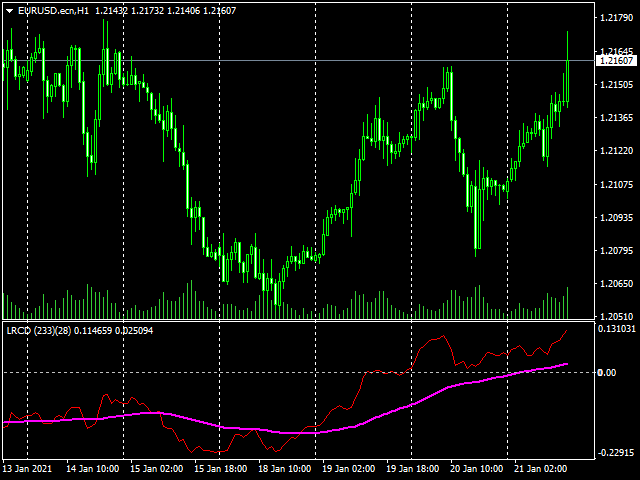
Task: Click the indicator scale value 0.131031
Action: click(x=617, y=329)
